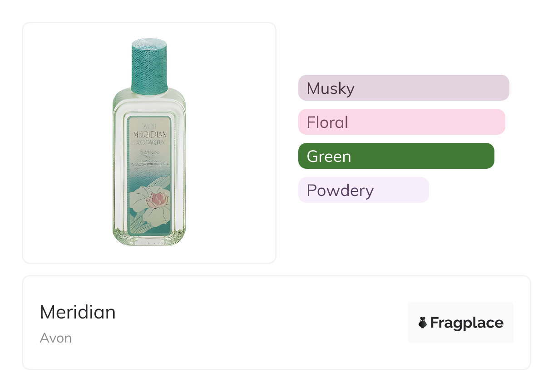This screenshot has height=392, width=553.
Task: Choose the dark Green accord bar
Action: coord(396,156)
